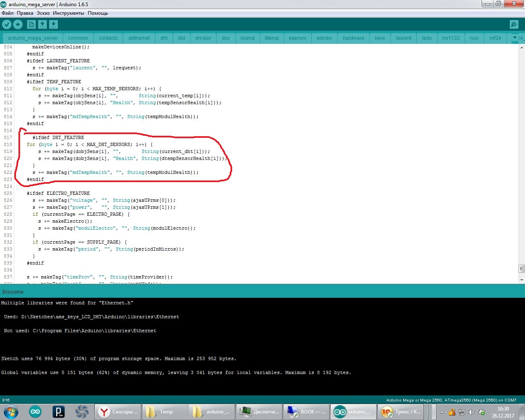Screen dimensions: 525x420
Task: Click the Upload arrow toolbar button
Action: (18, 25)
